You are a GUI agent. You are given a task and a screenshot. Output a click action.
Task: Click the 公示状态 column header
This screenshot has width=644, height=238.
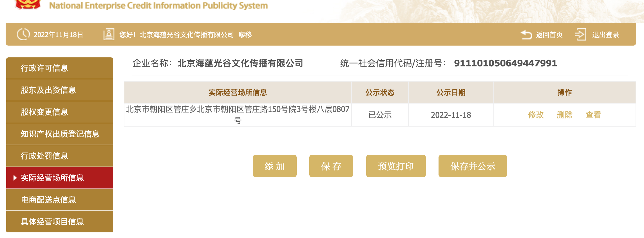tap(380, 93)
